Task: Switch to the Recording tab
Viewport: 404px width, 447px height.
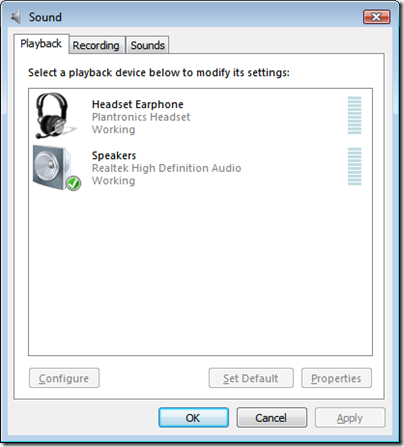Action: 96,45
